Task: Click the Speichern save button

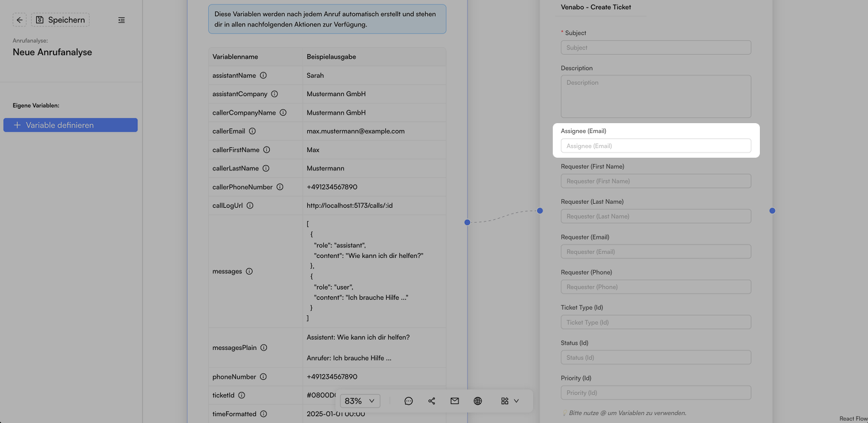Action: pos(60,20)
